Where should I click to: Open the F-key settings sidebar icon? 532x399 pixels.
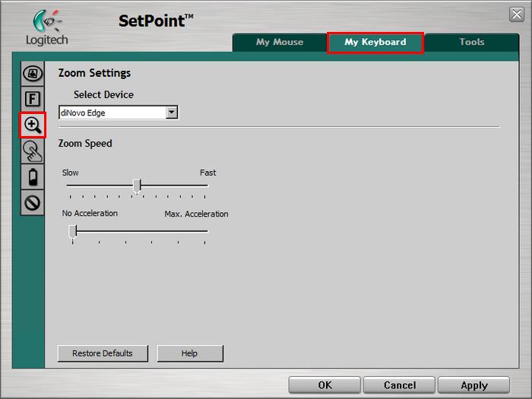[33, 99]
